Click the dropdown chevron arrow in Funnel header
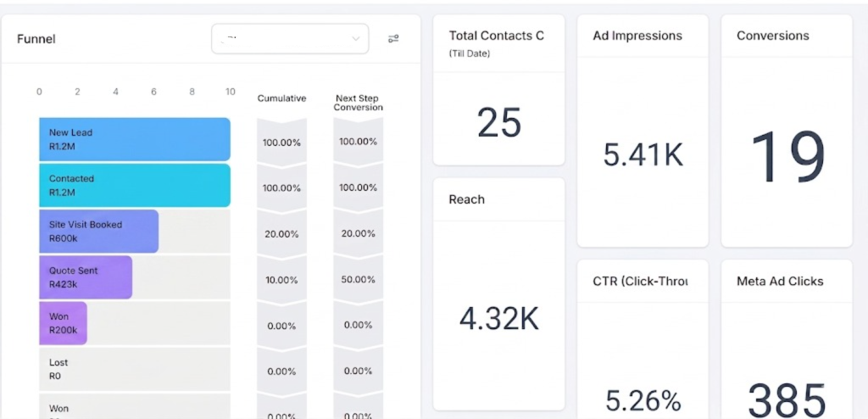The width and height of the screenshot is (868, 419). tap(355, 39)
